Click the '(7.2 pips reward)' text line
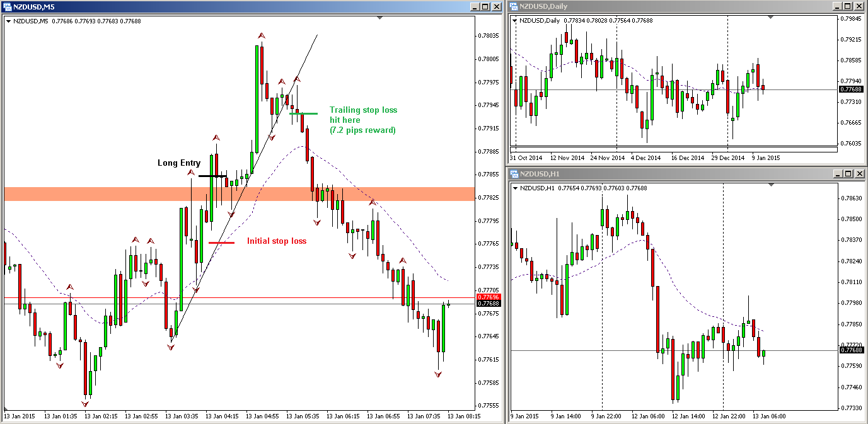Viewport: 868px width, 424px height. (362, 130)
